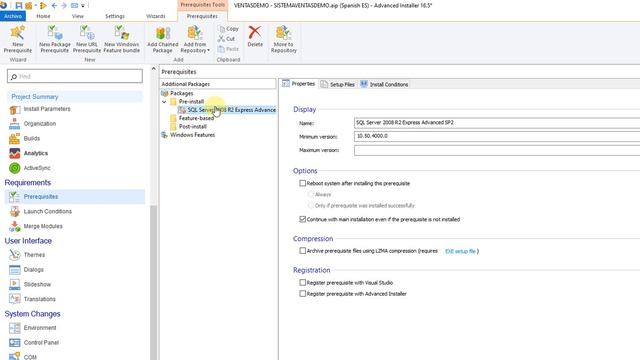This screenshot has height=360, width=640.
Task: Select Prerequisites in the sidebar
Action: tap(75, 196)
